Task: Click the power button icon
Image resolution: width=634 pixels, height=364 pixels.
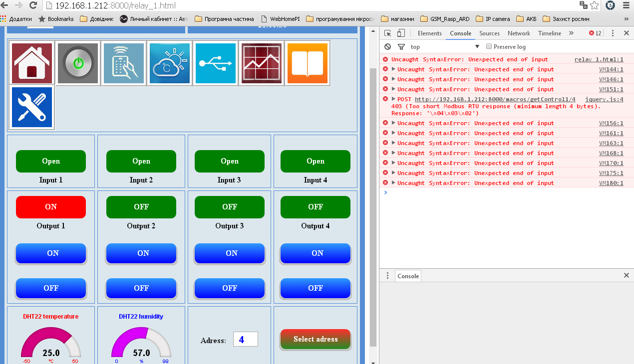Action: tap(77, 63)
